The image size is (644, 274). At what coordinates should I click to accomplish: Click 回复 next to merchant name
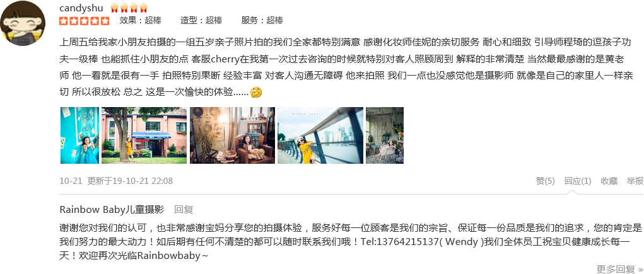tap(184, 210)
